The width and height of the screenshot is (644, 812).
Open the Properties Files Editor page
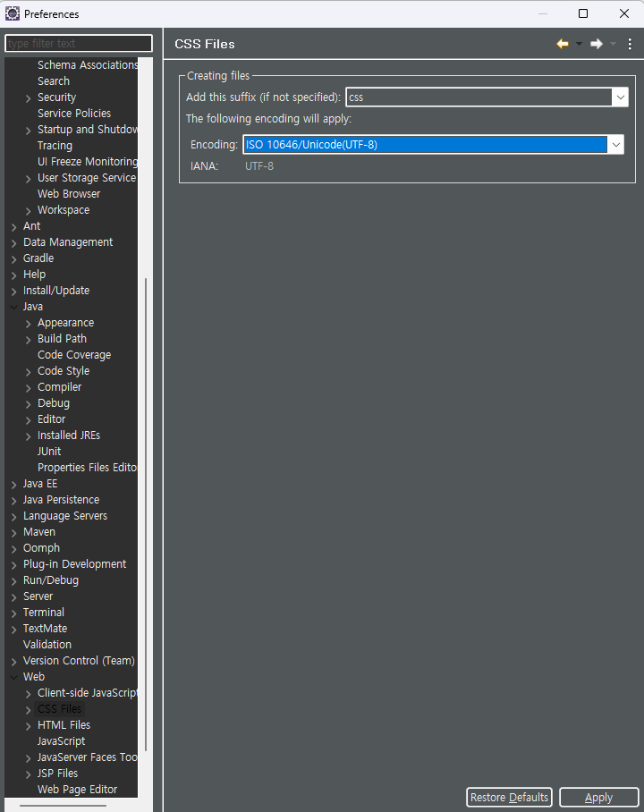[x=88, y=468]
